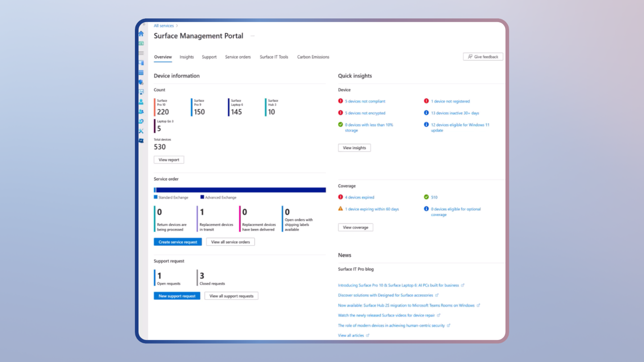Viewport: 644px width, 362px height.
Task: Expand the collapsed left sidebar
Action: coord(144,24)
